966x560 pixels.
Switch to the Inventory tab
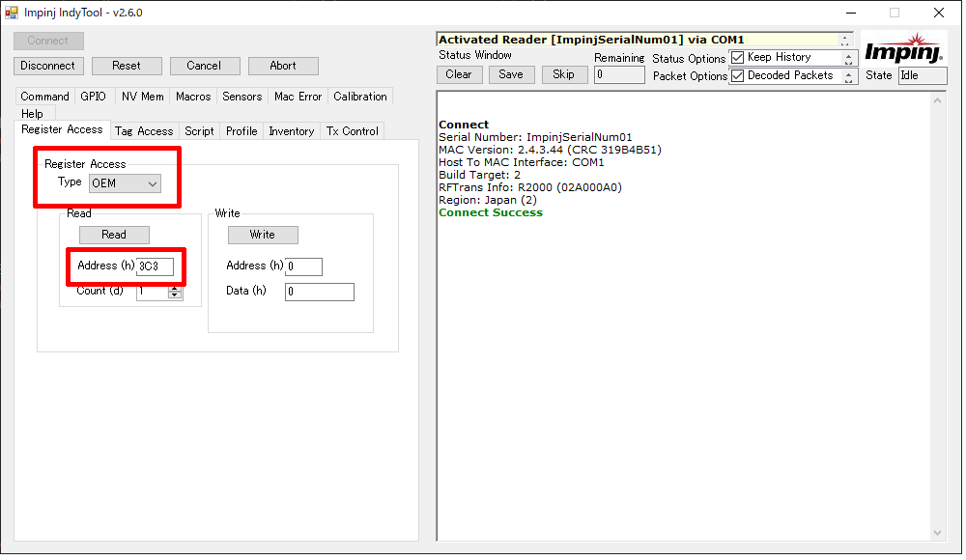(x=292, y=131)
